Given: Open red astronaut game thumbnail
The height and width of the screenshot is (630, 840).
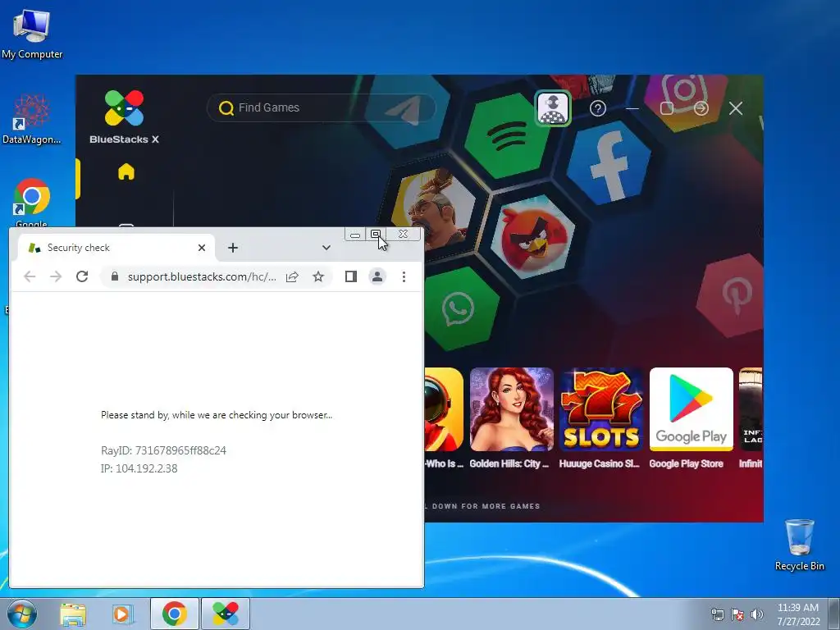Looking at the screenshot, I should [x=444, y=409].
